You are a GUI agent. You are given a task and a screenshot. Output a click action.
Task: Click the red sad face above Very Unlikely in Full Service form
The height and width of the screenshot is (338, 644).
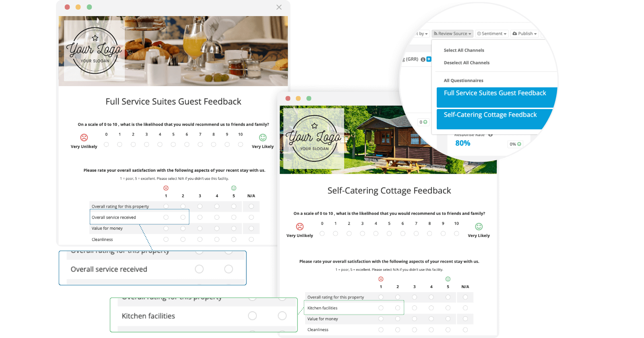(84, 138)
